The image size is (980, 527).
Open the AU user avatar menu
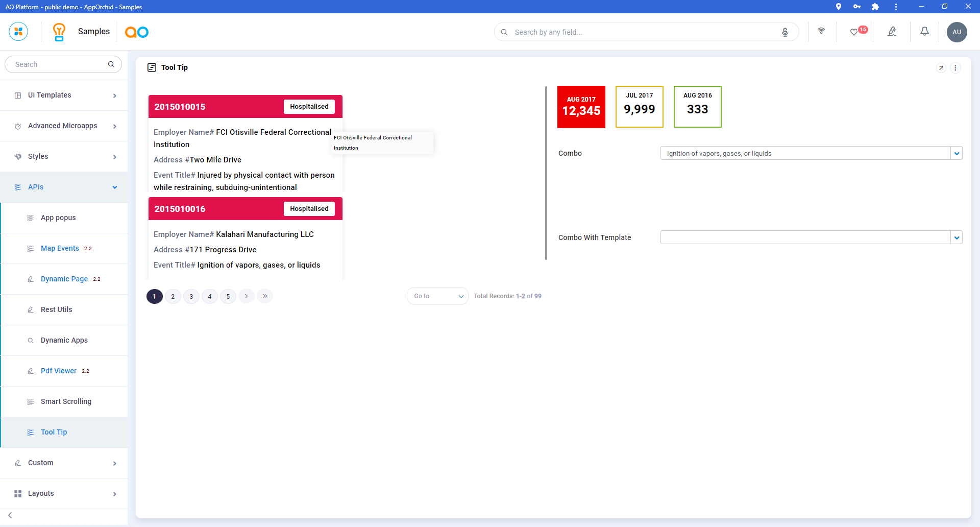957,32
